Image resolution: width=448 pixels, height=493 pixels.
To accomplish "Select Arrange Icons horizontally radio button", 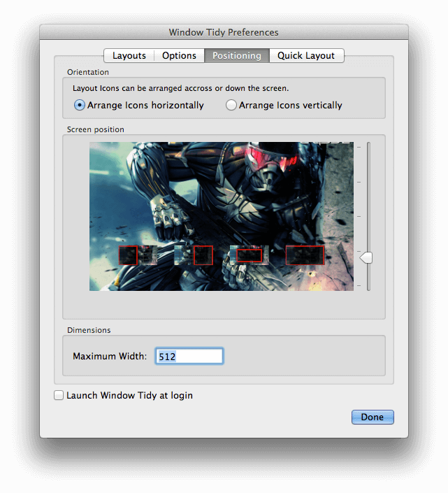I will tap(79, 105).
